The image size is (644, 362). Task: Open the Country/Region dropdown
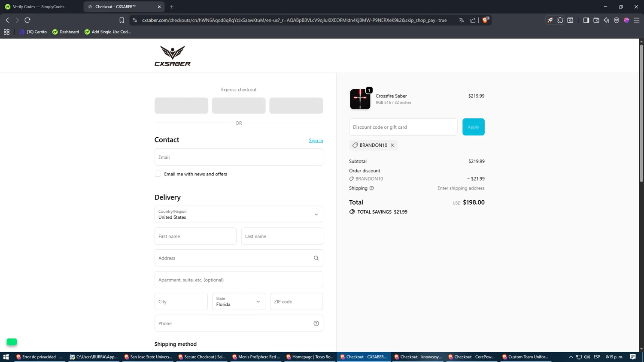point(239,214)
